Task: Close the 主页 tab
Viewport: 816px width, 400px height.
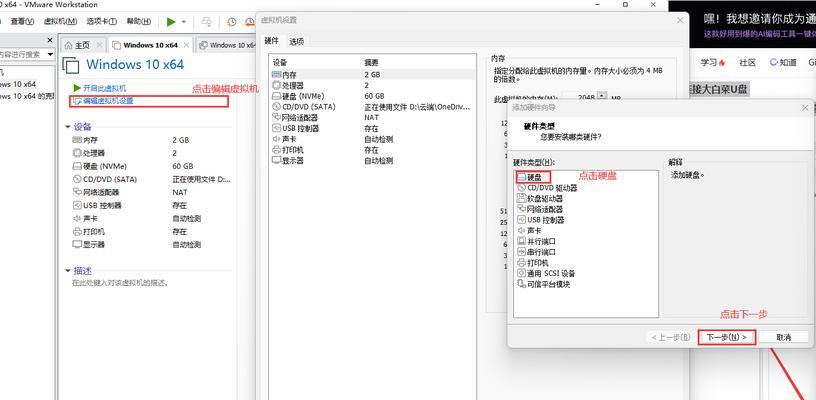Action: tap(99, 45)
